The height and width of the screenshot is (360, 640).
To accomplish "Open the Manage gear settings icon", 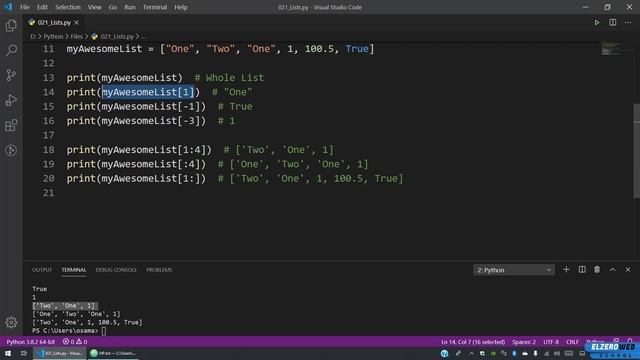I will pyautogui.click(x=11, y=322).
